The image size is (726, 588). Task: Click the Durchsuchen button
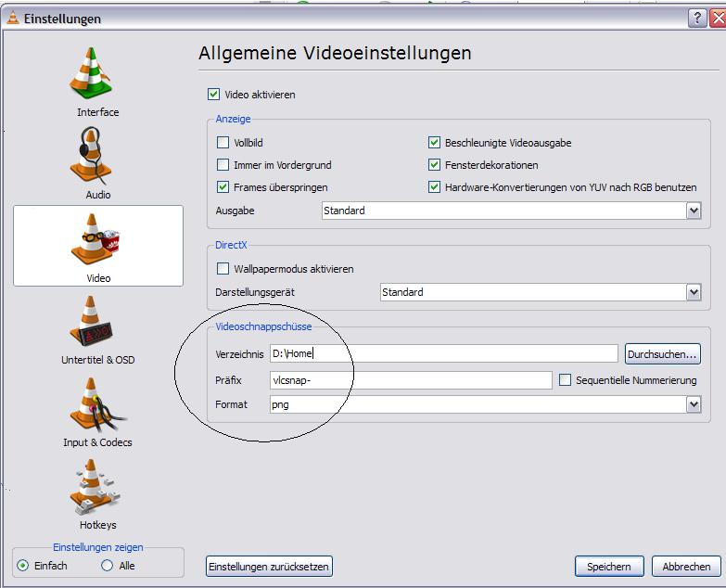(662, 354)
